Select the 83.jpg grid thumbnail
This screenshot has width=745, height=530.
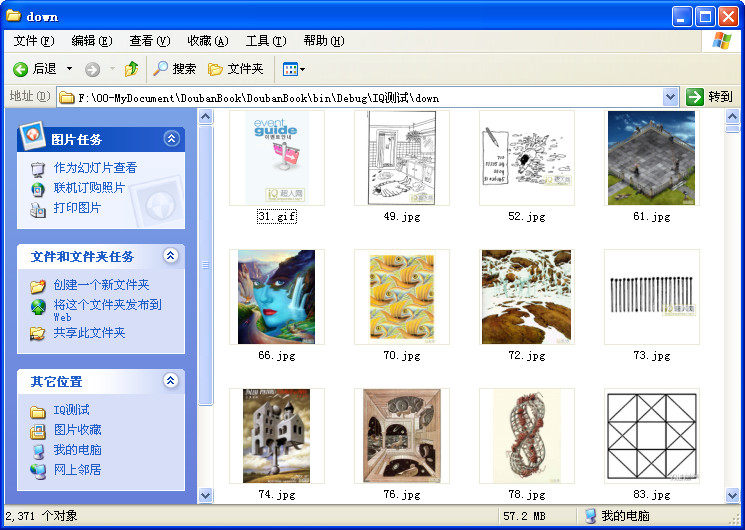652,435
